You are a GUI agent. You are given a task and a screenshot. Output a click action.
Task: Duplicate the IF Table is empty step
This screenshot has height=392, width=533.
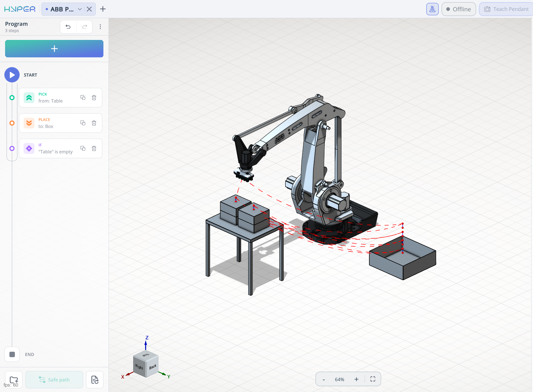(x=83, y=148)
